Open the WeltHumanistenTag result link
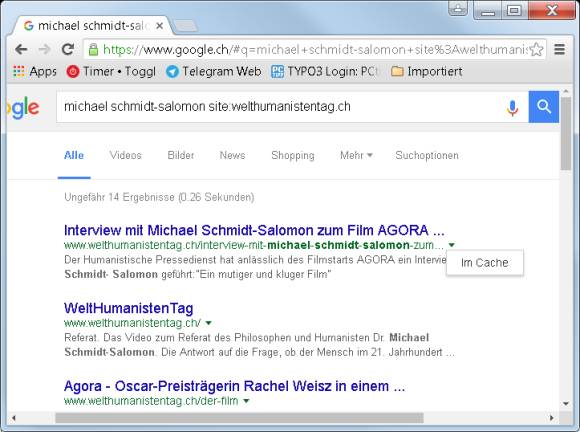The width and height of the screenshot is (580, 432). click(x=129, y=308)
